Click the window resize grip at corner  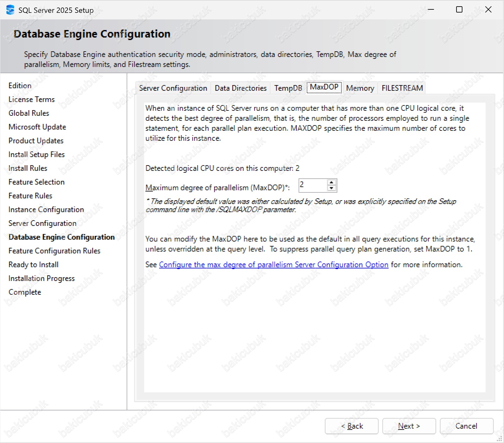point(500,439)
